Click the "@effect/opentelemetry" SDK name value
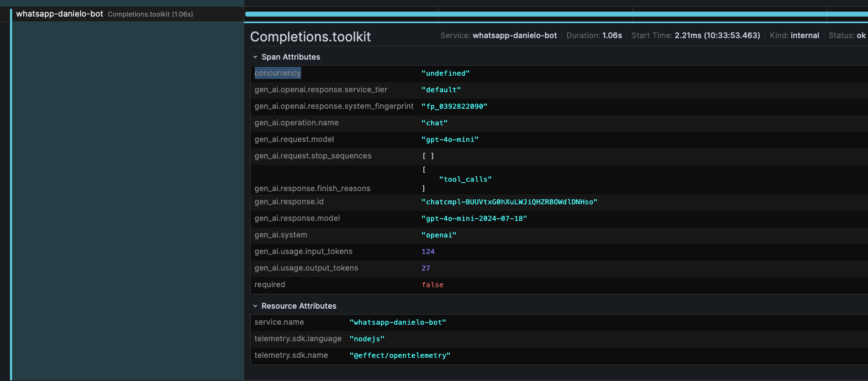Image resolution: width=868 pixels, height=381 pixels. (x=399, y=356)
